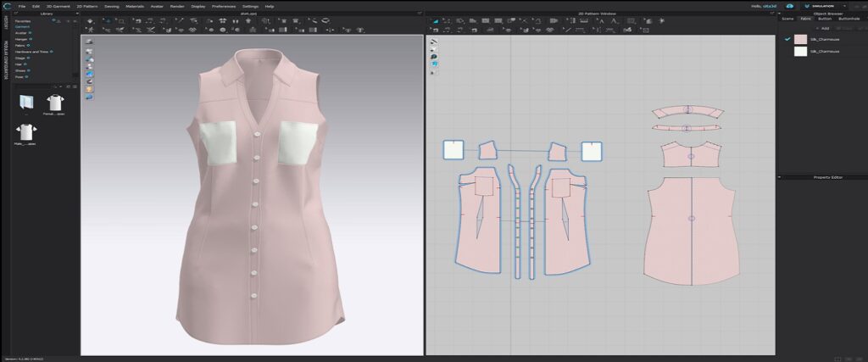Switch to the Button tab in Object Browser
868x362 pixels.
point(824,19)
